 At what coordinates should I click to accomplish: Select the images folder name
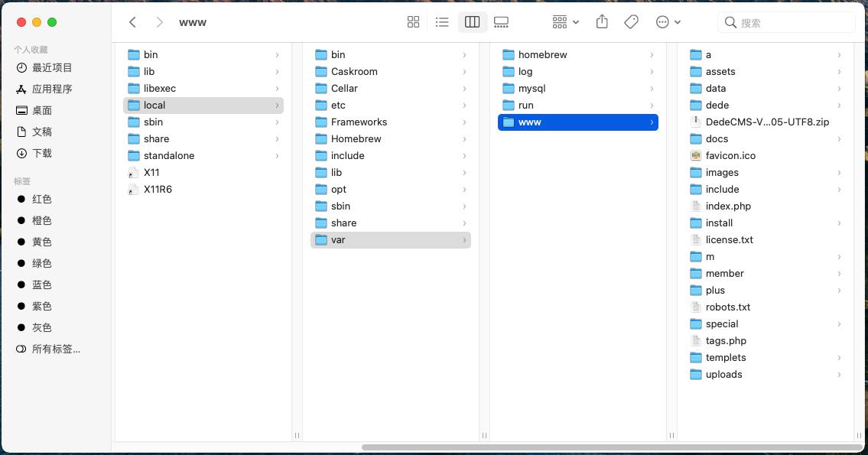(x=722, y=173)
